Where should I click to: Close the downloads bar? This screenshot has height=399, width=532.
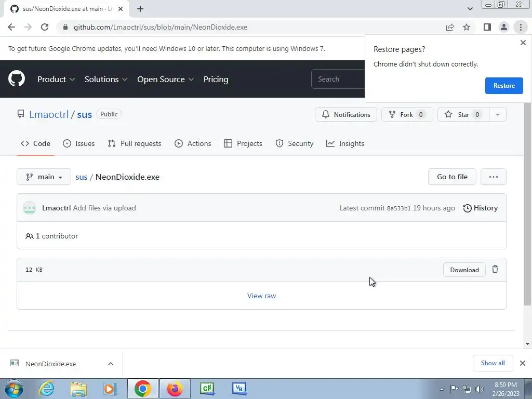point(523,363)
